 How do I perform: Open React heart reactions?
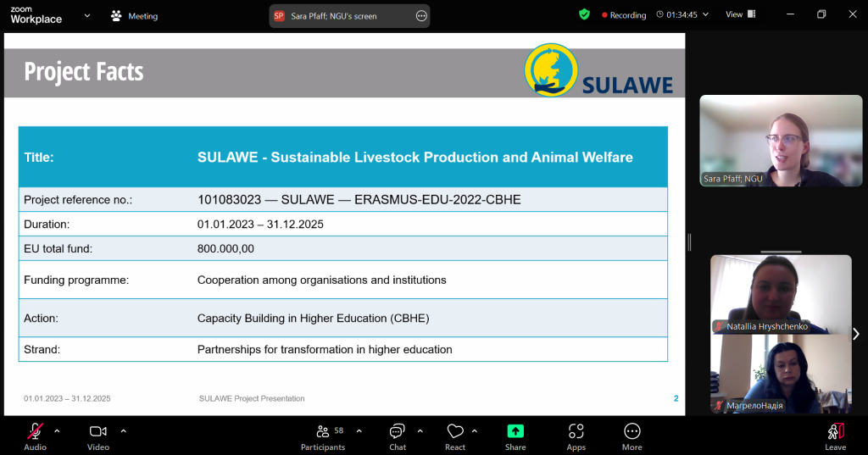(455, 436)
